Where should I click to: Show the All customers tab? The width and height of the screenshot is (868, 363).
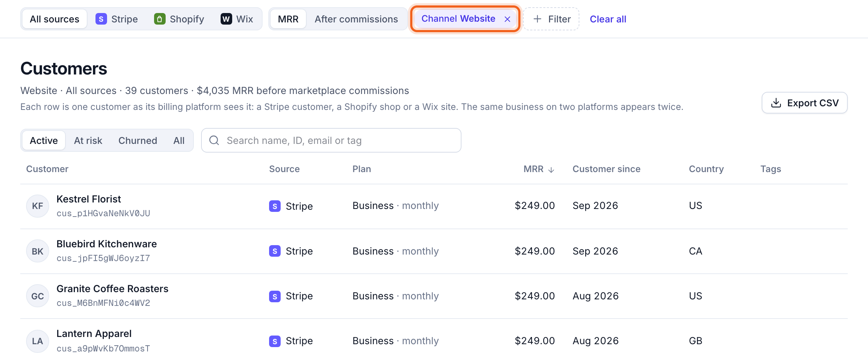point(179,140)
